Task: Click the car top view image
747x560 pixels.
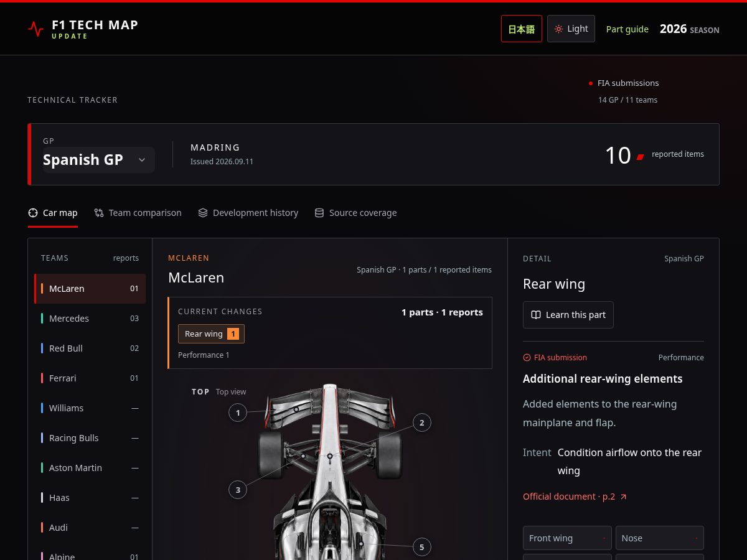Action: 330,471
